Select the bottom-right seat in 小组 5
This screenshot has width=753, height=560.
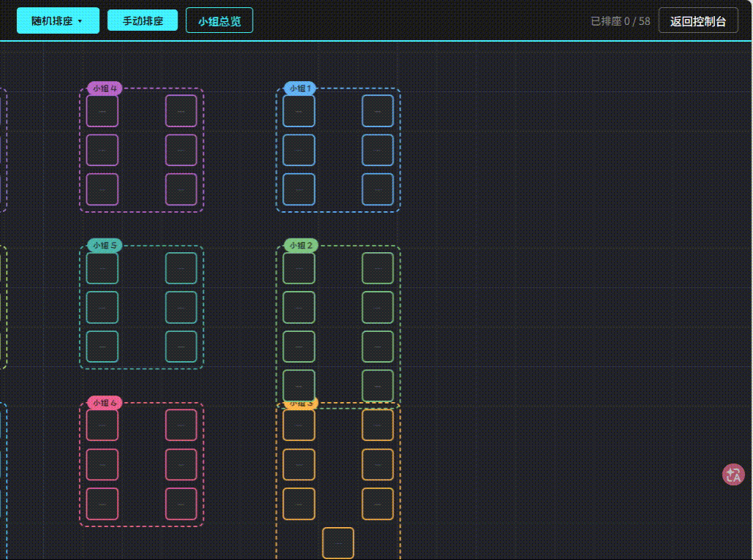(x=181, y=347)
